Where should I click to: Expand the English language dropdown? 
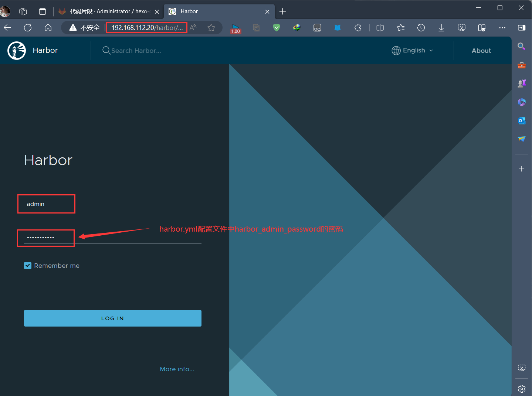point(413,51)
